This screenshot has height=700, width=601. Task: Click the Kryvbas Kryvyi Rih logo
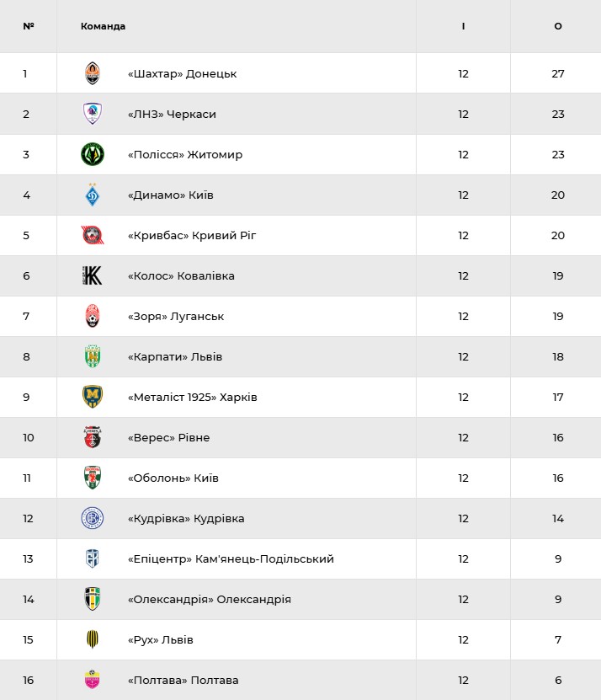click(92, 235)
